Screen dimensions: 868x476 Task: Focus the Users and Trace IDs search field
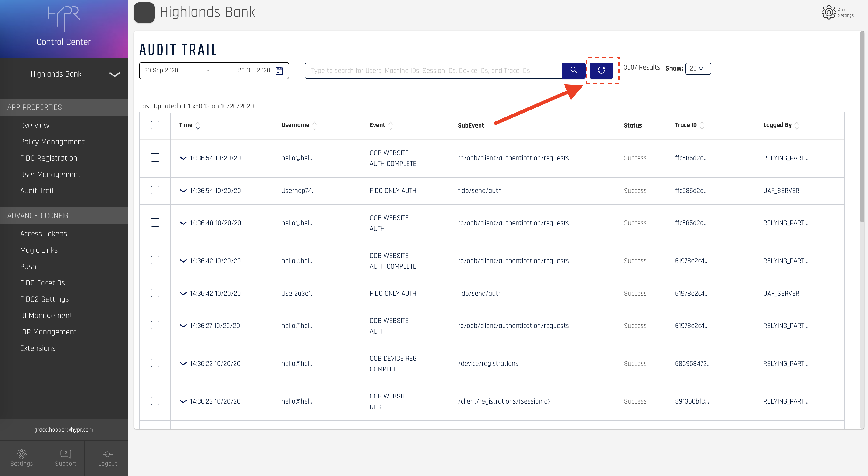tap(433, 71)
